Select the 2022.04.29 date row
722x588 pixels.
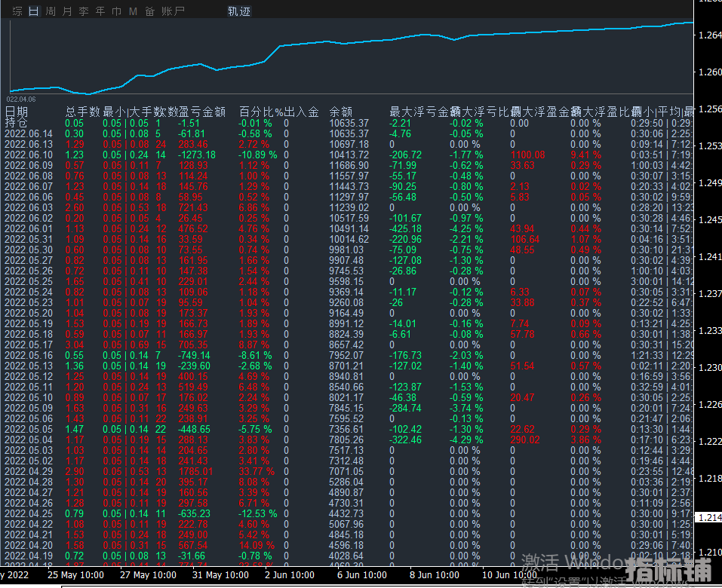[x=29, y=472]
